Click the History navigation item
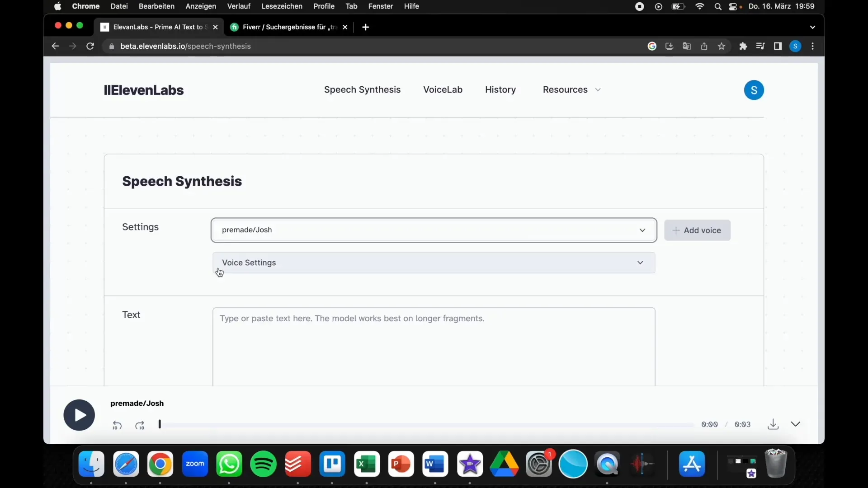 point(500,89)
